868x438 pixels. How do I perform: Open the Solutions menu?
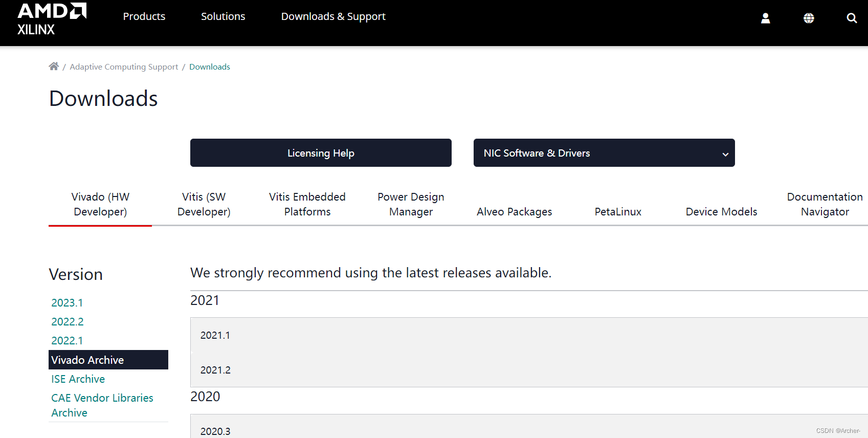coord(223,16)
